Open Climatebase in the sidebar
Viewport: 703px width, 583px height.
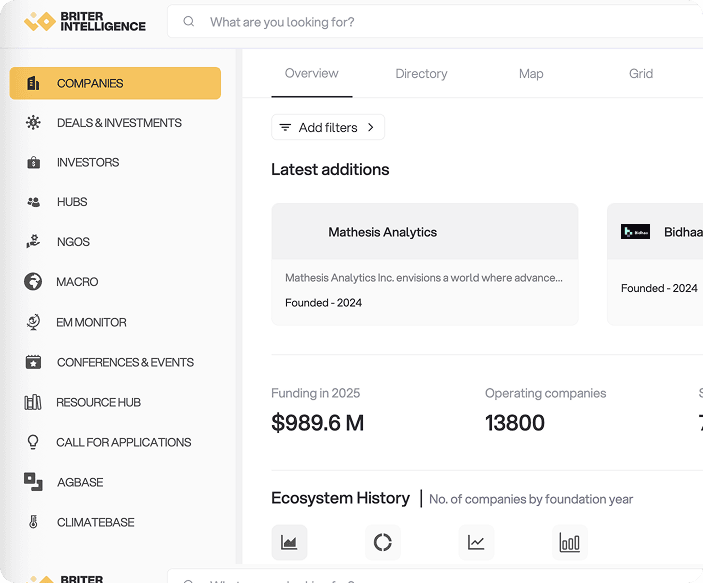(x=95, y=522)
